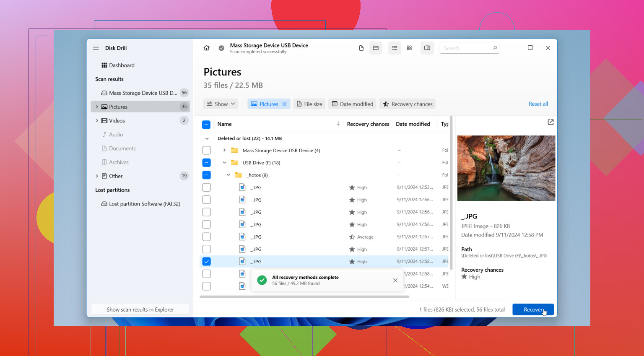Click the scan completed status checkmark icon
The width and height of the screenshot is (644, 356).
(221, 48)
